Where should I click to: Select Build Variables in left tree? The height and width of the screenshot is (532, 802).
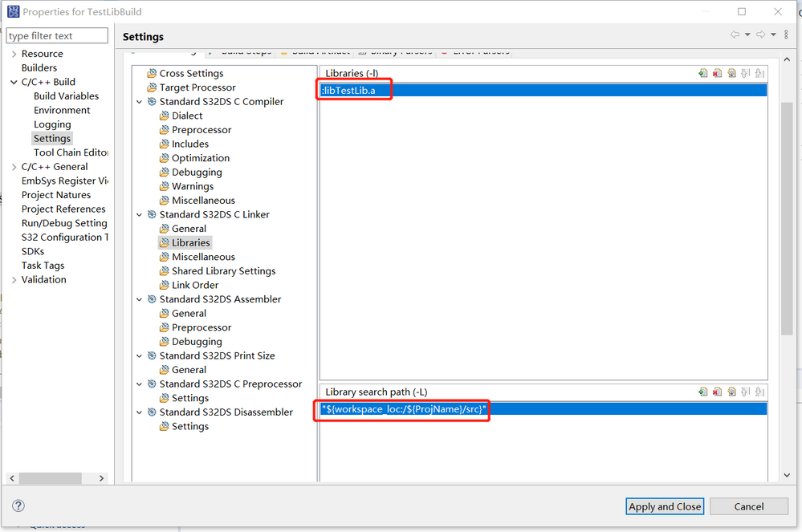[x=66, y=95]
